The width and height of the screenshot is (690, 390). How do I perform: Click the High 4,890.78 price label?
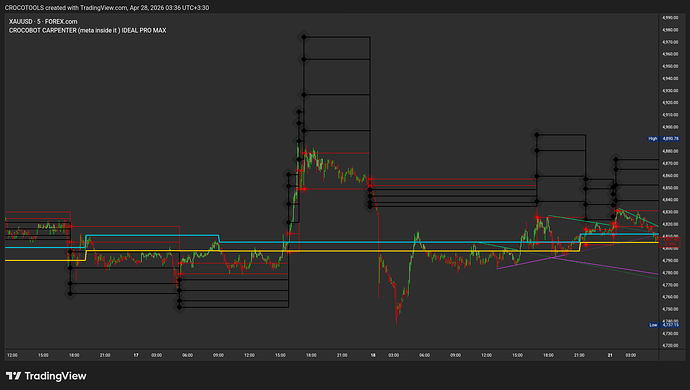pyautogui.click(x=664, y=139)
